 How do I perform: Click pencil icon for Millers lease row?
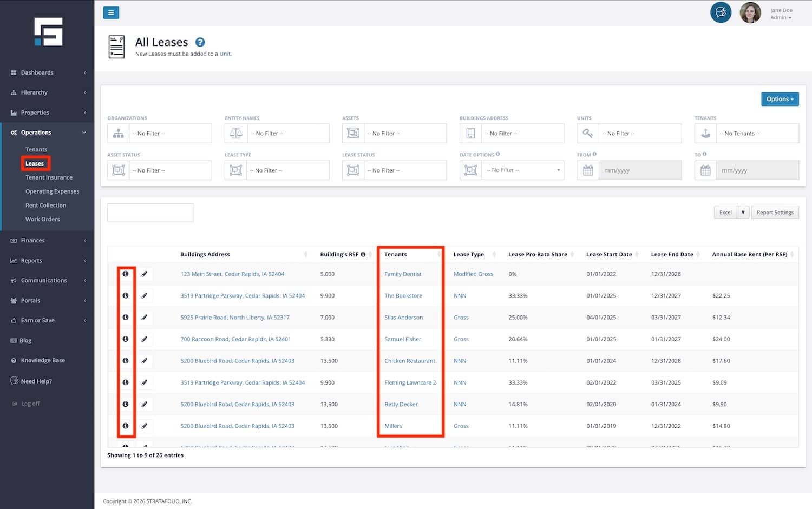click(145, 426)
